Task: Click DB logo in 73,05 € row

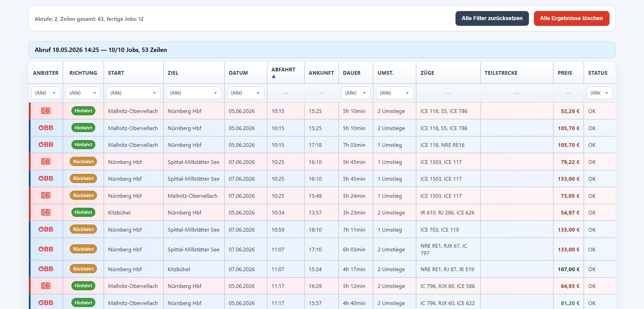Action: tap(46, 195)
